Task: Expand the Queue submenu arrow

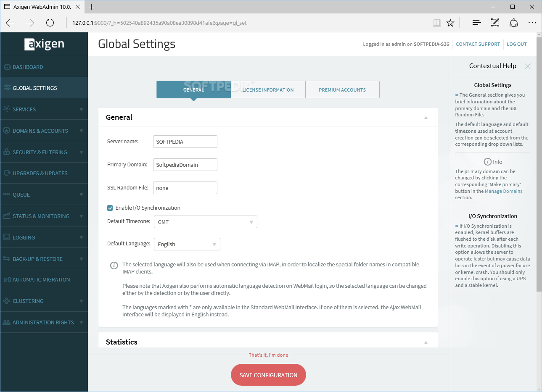Action: coord(81,195)
